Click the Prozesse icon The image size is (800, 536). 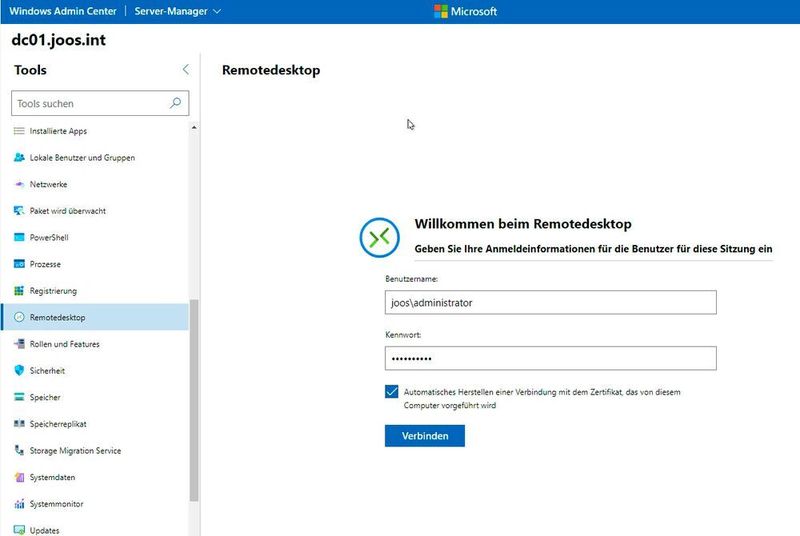(19, 264)
